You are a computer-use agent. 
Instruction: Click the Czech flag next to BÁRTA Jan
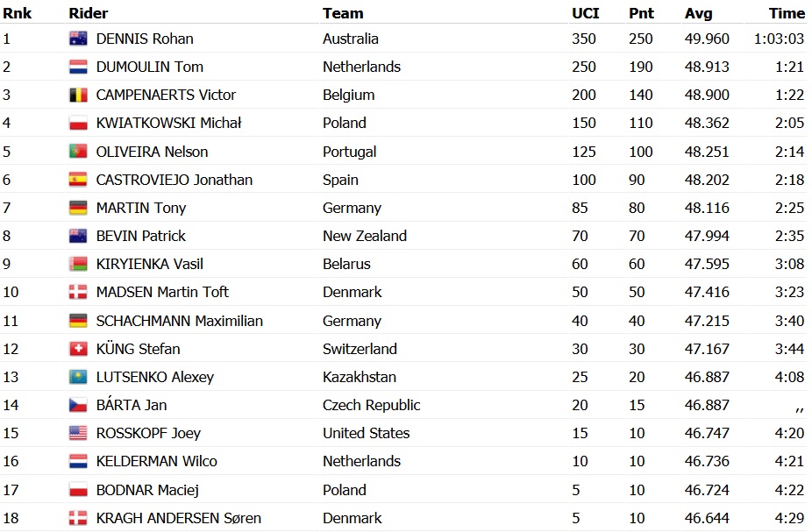coord(78,405)
